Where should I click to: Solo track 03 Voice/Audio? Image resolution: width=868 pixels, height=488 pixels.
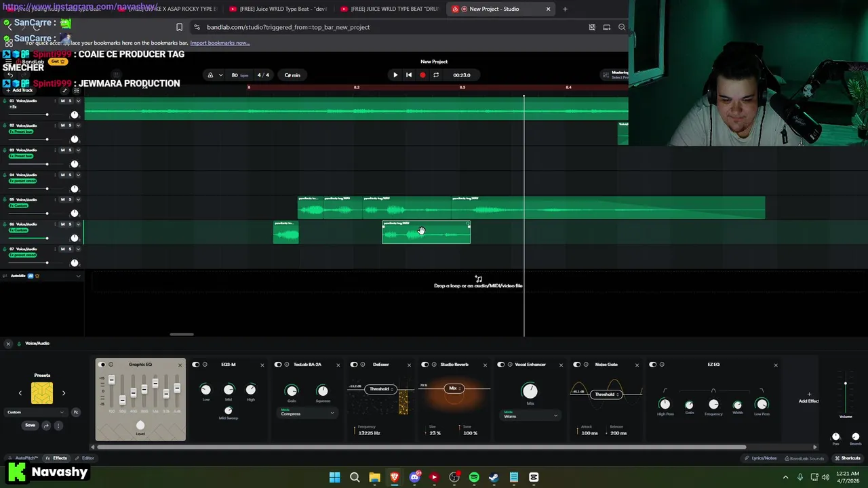click(70, 150)
